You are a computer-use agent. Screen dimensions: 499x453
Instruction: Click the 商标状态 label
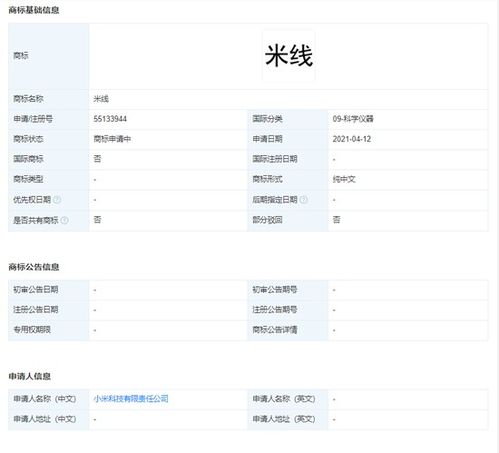[x=28, y=139]
